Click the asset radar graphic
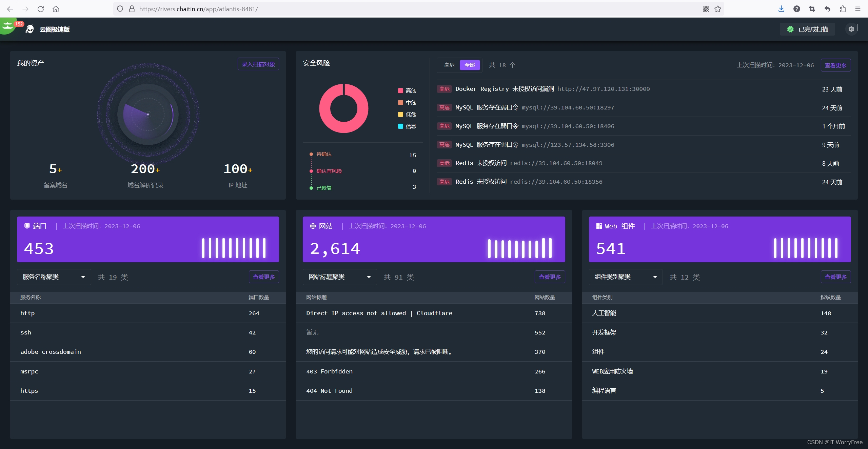Image resolution: width=868 pixels, height=449 pixels. [148, 115]
